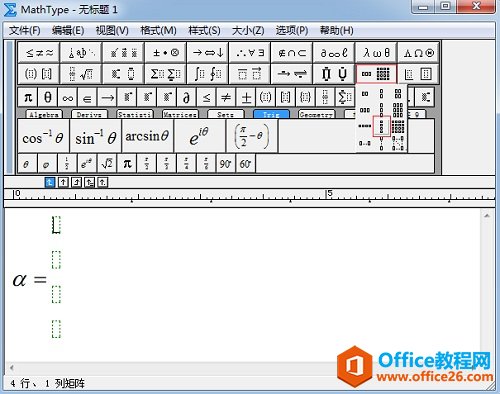Select the left-justified tab stop type
This screenshot has height=394, width=500.
tap(50, 182)
